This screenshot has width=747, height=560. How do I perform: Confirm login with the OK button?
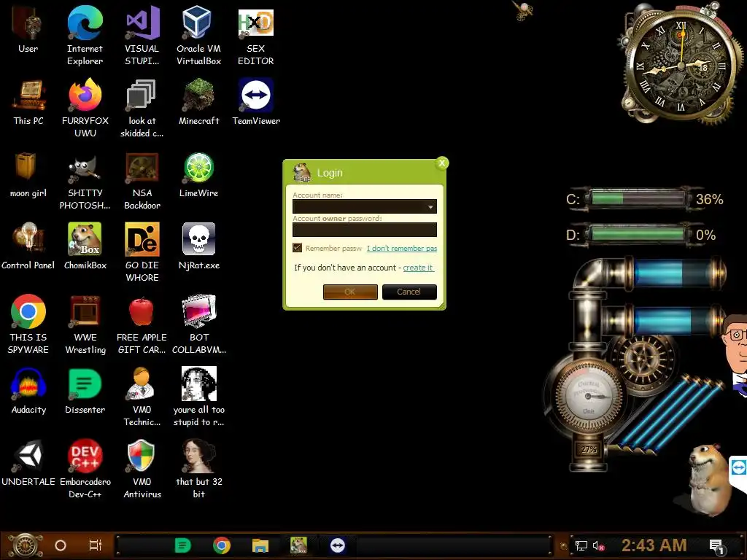[x=350, y=292]
